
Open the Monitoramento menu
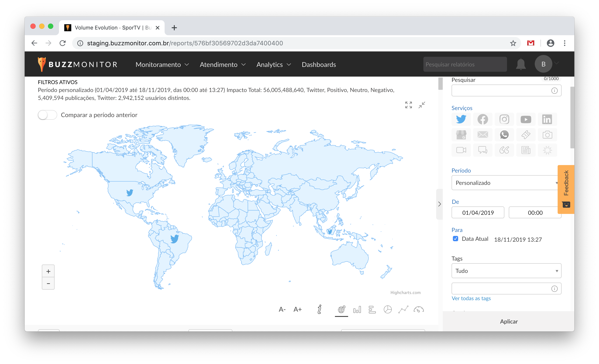[x=162, y=64]
